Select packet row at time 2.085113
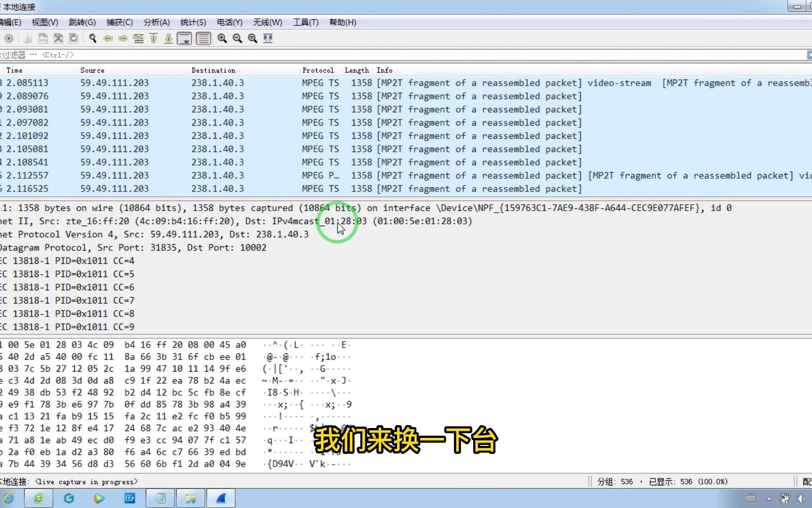Image resolution: width=812 pixels, height=508 pixels. pos(406,83)
